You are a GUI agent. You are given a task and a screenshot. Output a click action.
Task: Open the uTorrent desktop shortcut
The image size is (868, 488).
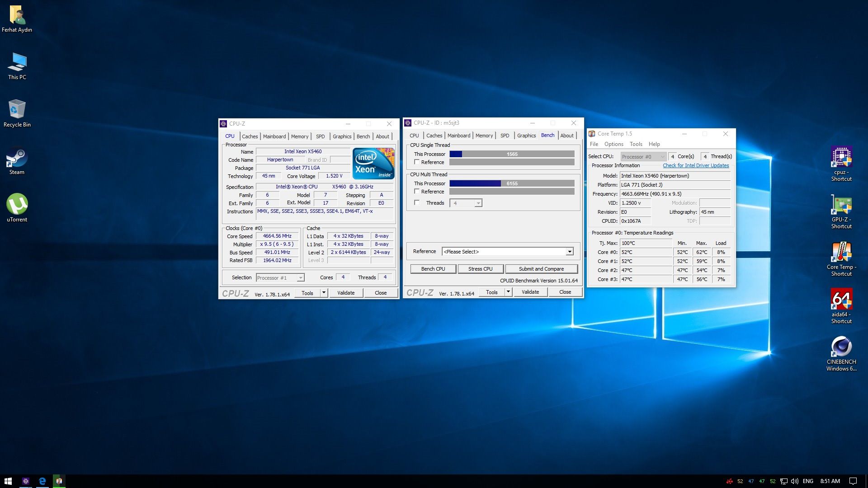(17, 206)
